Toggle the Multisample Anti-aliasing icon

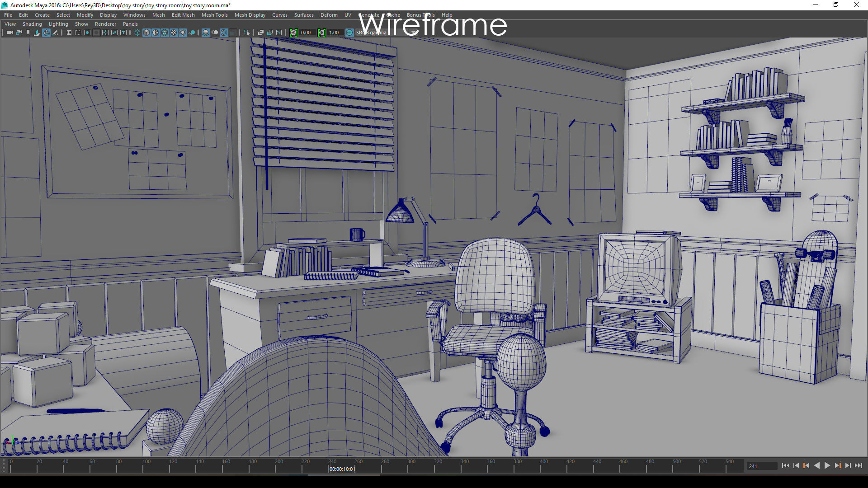(224, 33)
